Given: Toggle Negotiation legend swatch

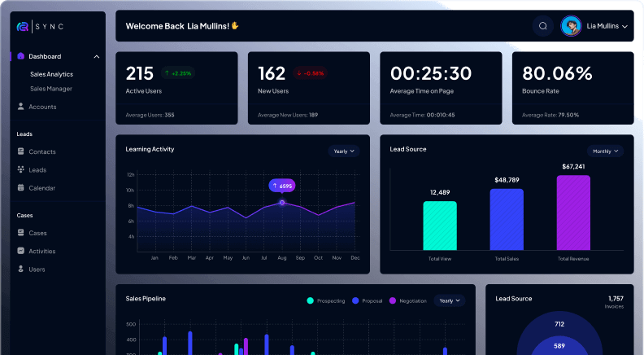Looking at the screenshot, I should pos(392,300).
